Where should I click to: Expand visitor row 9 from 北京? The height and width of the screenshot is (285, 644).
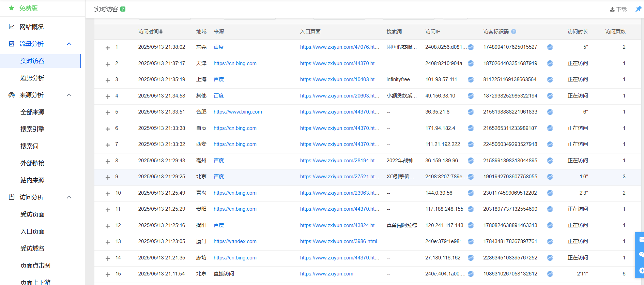(108, 177)
